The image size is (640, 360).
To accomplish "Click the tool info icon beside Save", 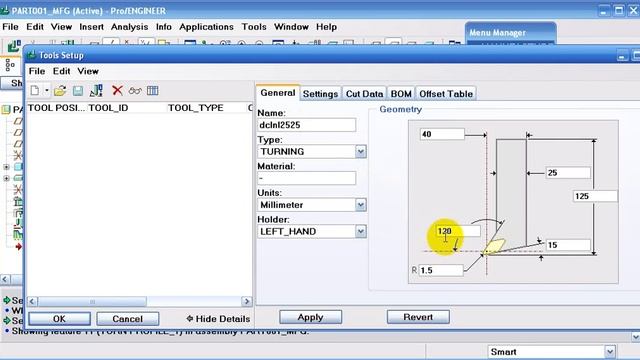I will coord(96,91).
